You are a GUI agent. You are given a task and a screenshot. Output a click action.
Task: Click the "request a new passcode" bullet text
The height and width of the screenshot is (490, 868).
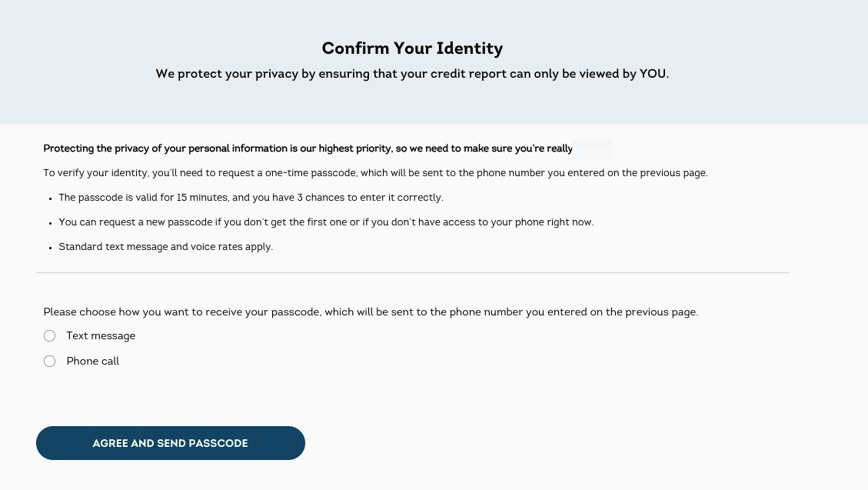click(326, 222)
